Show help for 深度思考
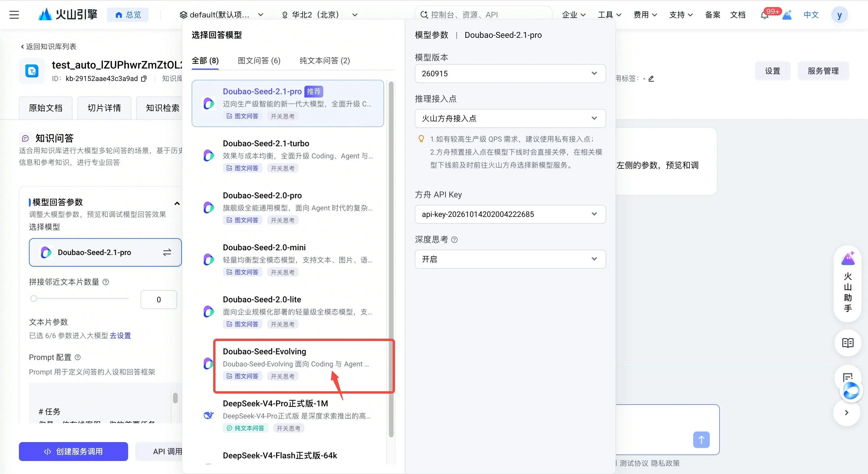This screenshot has height=474, width=868. click(x=454, y=240)
